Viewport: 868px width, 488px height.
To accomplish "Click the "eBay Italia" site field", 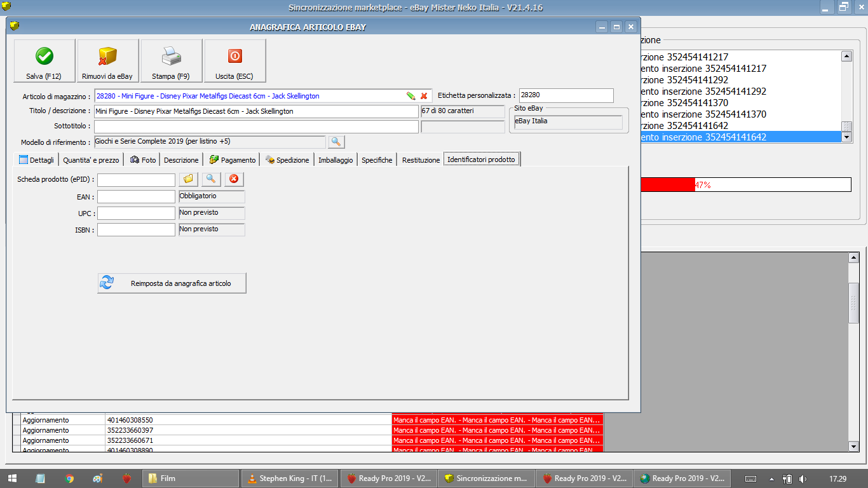I will 568,122.
